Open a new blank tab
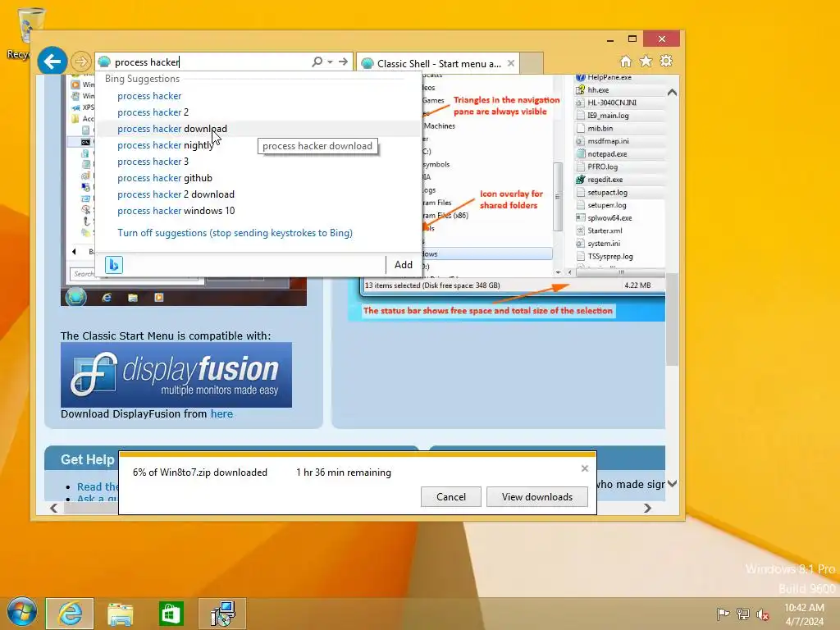Screen dimensions: 840x630 click(x=532, y=63)
